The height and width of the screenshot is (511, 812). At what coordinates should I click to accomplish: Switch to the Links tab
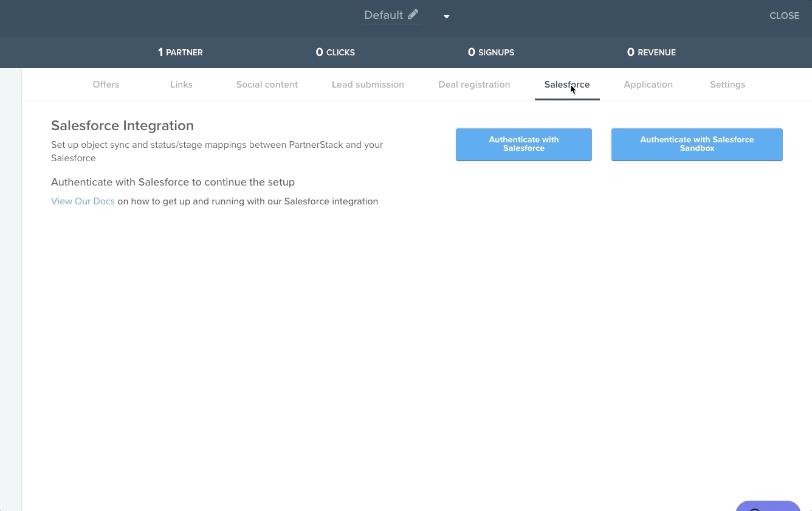[181, 85]
